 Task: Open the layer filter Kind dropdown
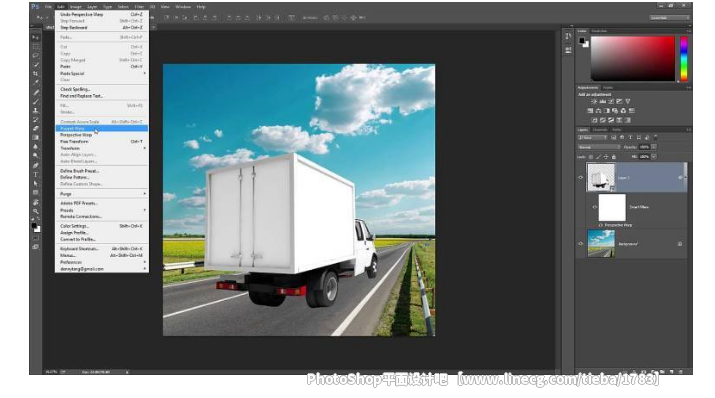coord(592,137)
